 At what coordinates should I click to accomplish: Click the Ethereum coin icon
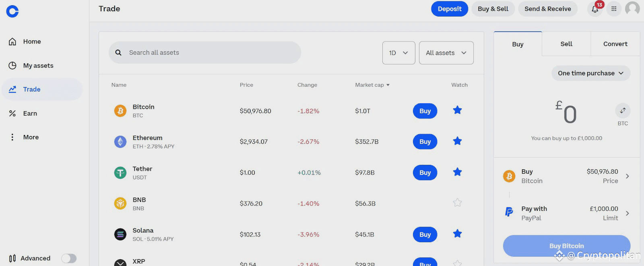click(120, 141)
